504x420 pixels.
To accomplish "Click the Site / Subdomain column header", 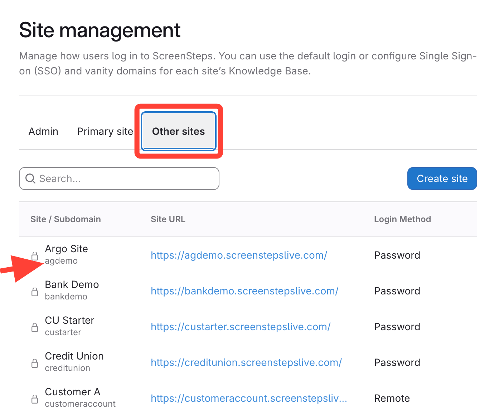I will point(66,219).
